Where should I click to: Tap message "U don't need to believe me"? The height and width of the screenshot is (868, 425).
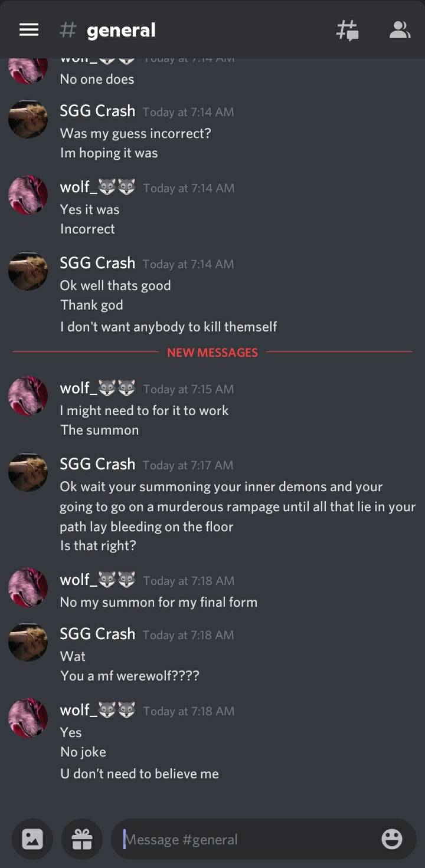(139, 774)
